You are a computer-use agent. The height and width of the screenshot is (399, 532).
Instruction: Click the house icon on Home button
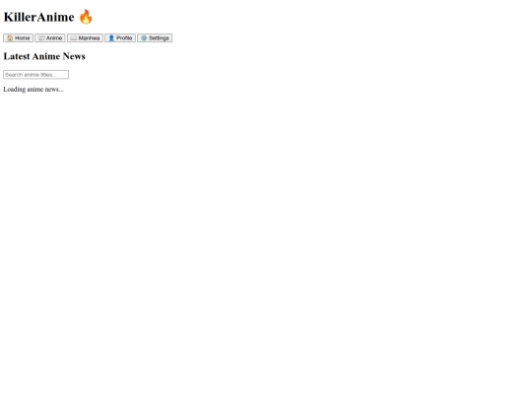click(x=10, y=38)
